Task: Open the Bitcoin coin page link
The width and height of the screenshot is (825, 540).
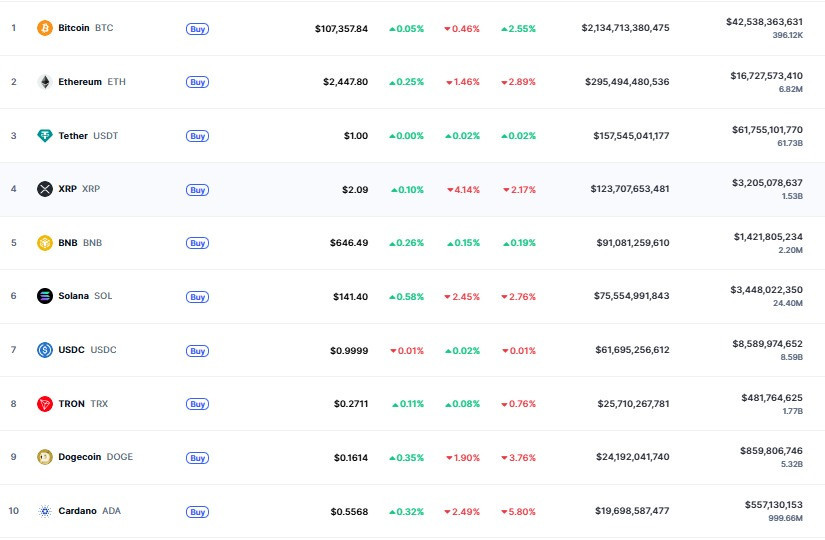Action: [x=74, y=28]
